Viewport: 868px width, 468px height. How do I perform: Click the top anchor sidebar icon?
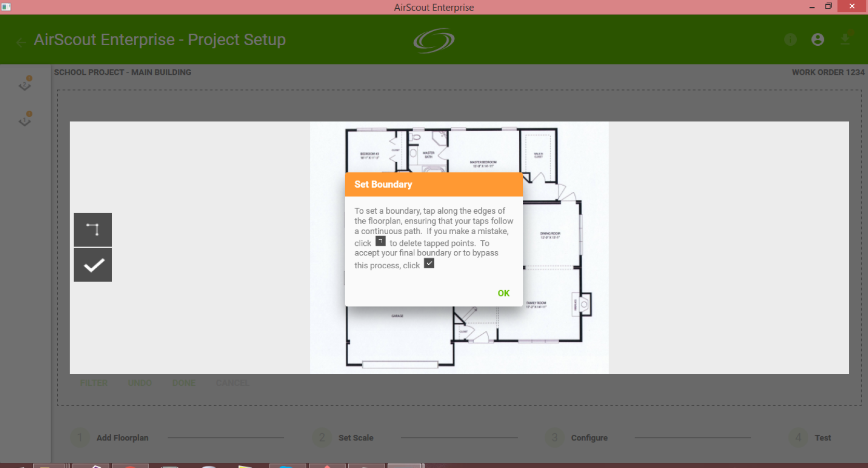25,83
